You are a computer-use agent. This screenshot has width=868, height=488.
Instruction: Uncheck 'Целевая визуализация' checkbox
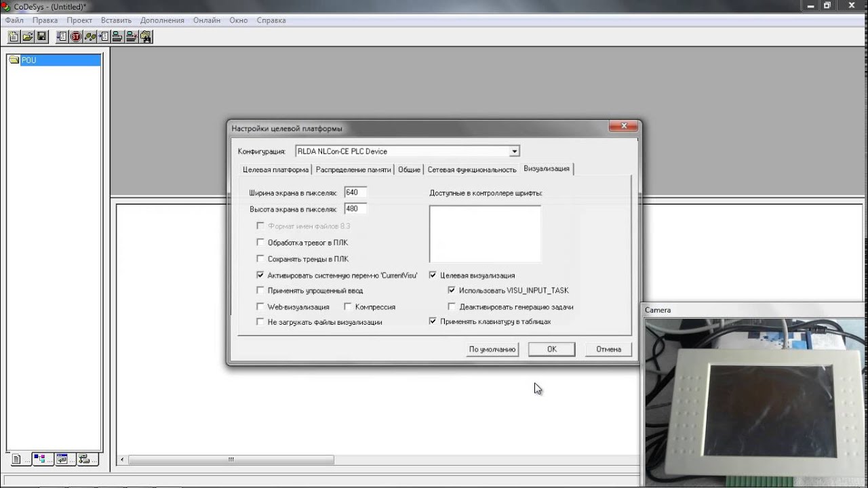(x=433, y=275)
